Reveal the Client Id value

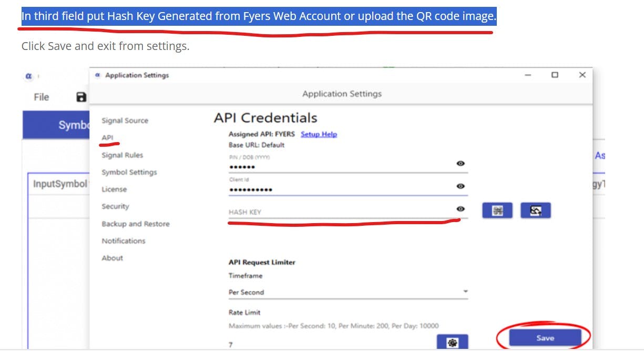click(x=461, y=186)
